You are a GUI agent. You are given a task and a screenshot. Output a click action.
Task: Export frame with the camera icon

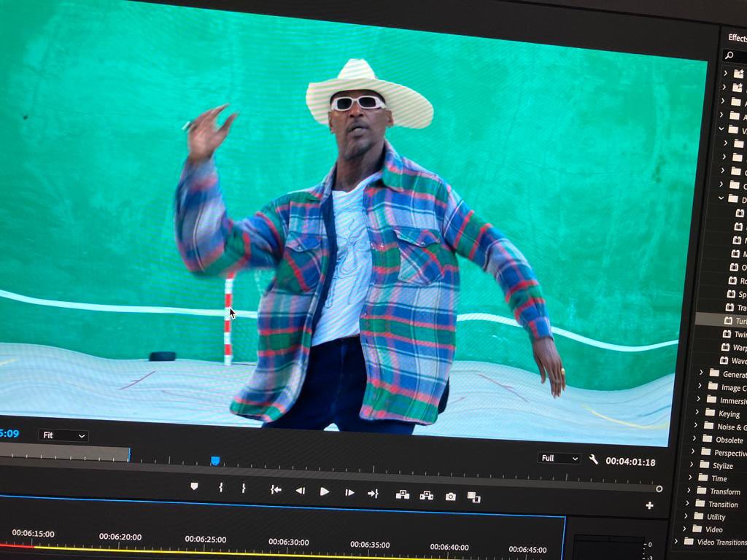450,497
